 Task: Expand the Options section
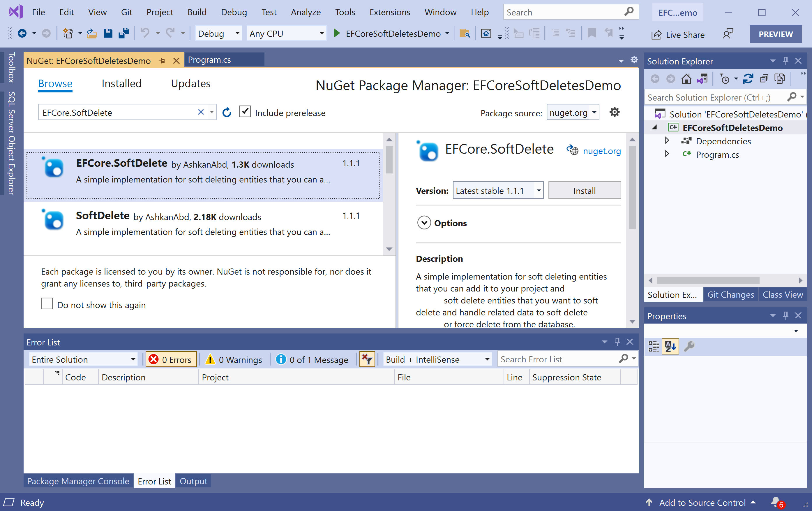tap(424, 223)
